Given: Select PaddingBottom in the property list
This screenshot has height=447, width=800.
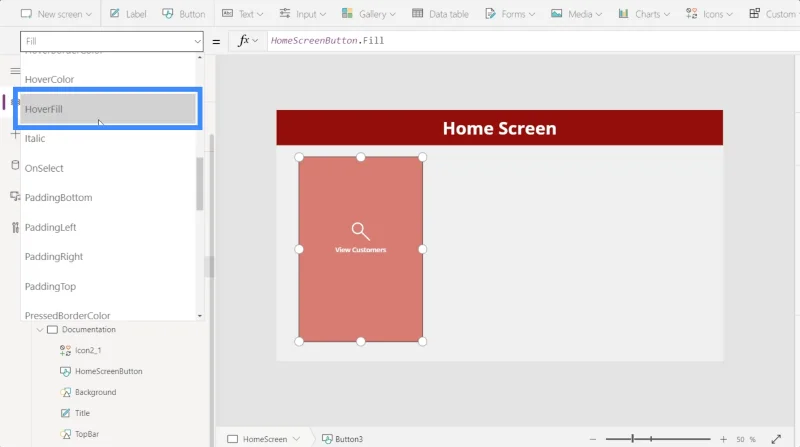Looking at the screenshot, I should 108,197.
